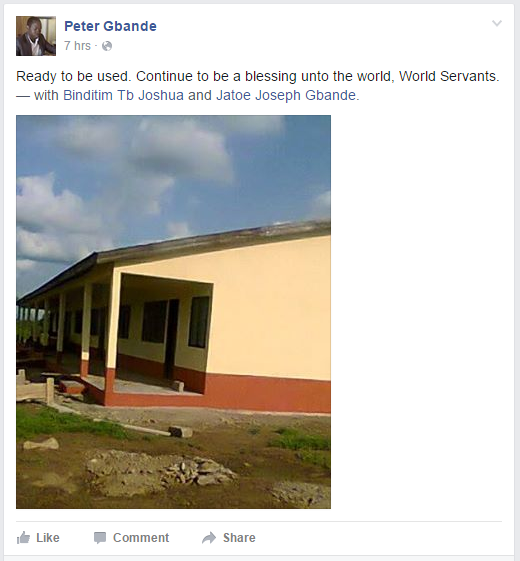Open tagged profile Binditim Tb Joshua
520x561 pixels.
(x=123, y=95)
